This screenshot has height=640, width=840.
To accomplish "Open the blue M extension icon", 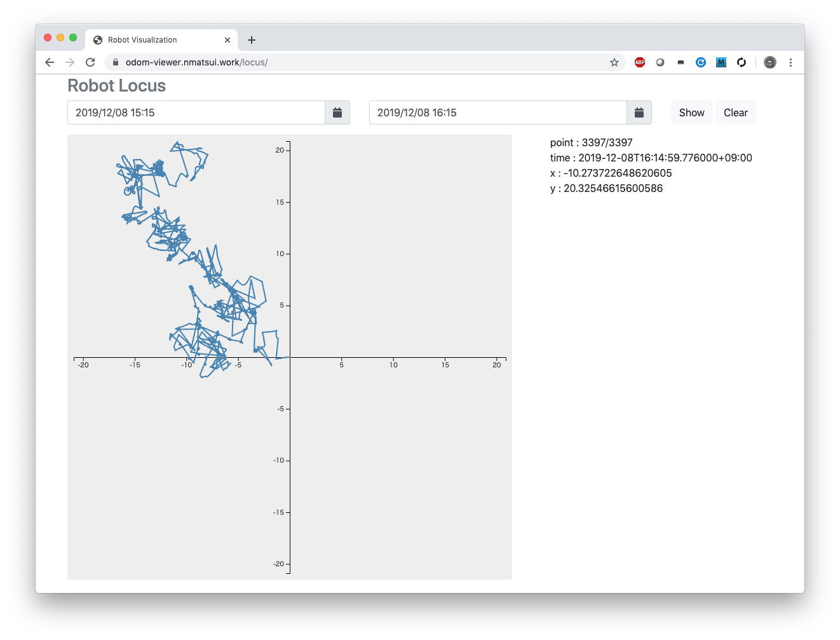I will click(x=721, y=62).
